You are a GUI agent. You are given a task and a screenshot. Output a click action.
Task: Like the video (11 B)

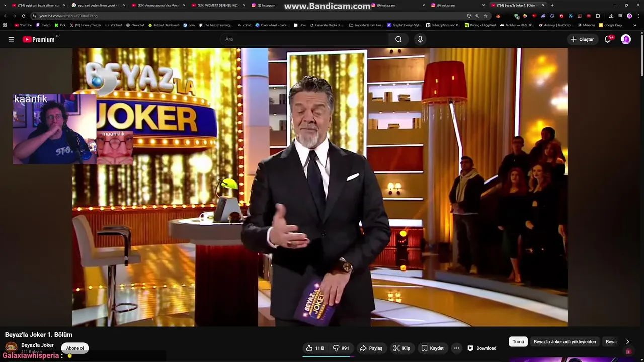tap(315, 348)
